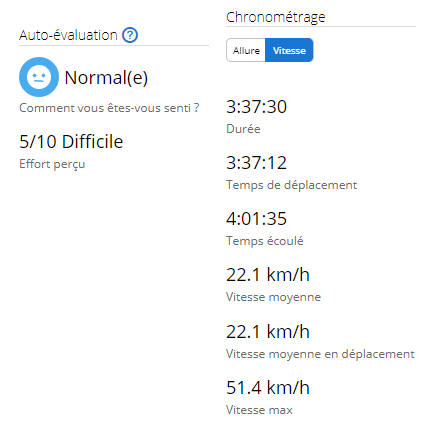Click the Durée label
Image resolution: width=424 pixels, height=426 pixels.
click(243, 129)
